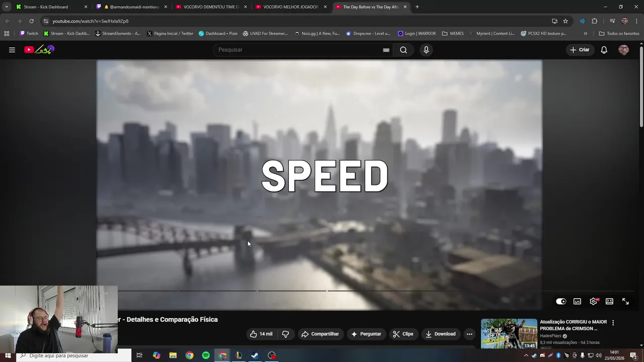Close The Day Before vs The Day After tab
This screenshot has width=644, height=362.
[x=405, y=7]
